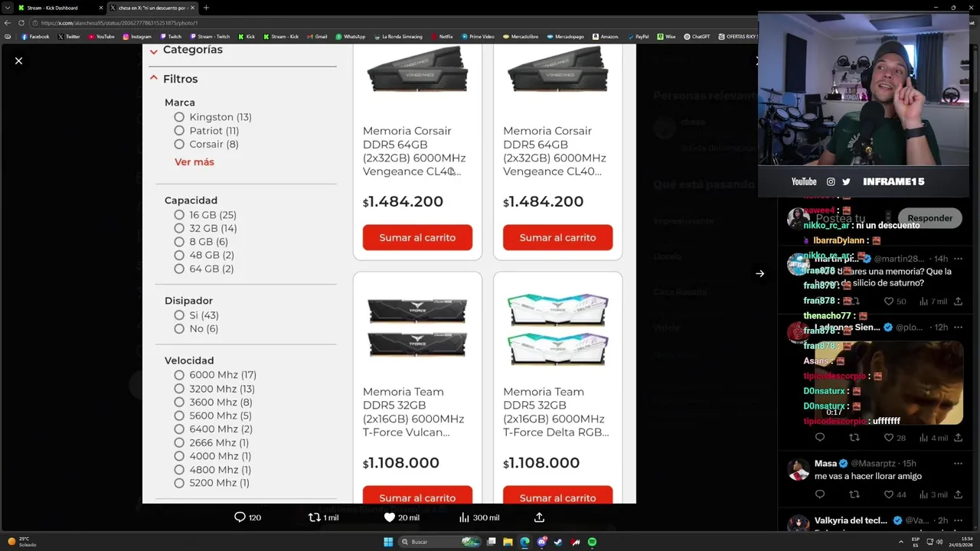Image resolution: width=980 pixels, height=551 pixels.
Task: Open the T-Force Vulcan product image
Action: coord(417,329)
